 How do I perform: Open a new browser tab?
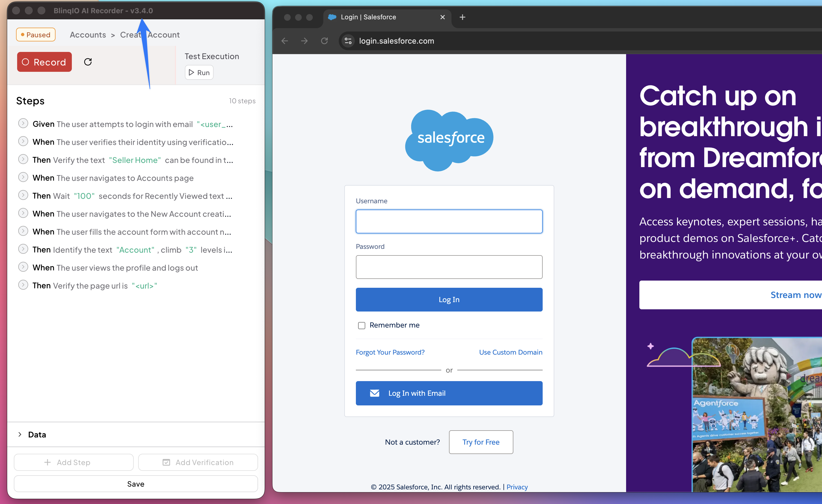[462, 17]
